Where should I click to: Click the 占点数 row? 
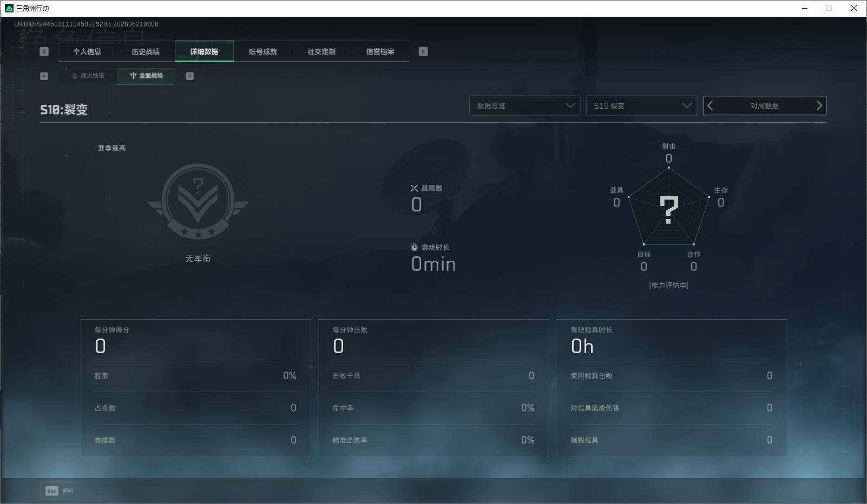point(195,408)
